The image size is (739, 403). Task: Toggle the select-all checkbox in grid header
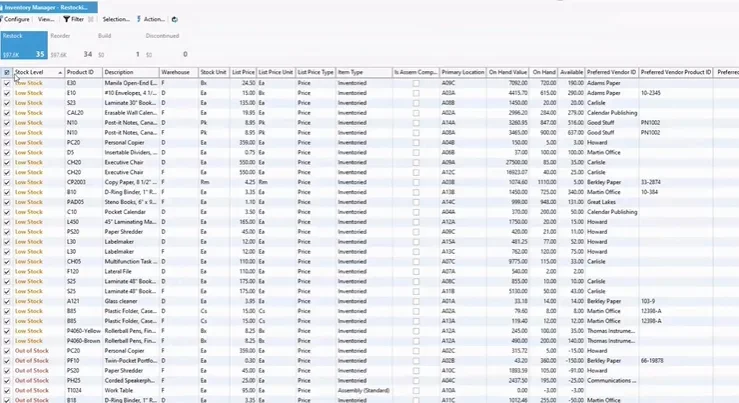coord(7,73)
